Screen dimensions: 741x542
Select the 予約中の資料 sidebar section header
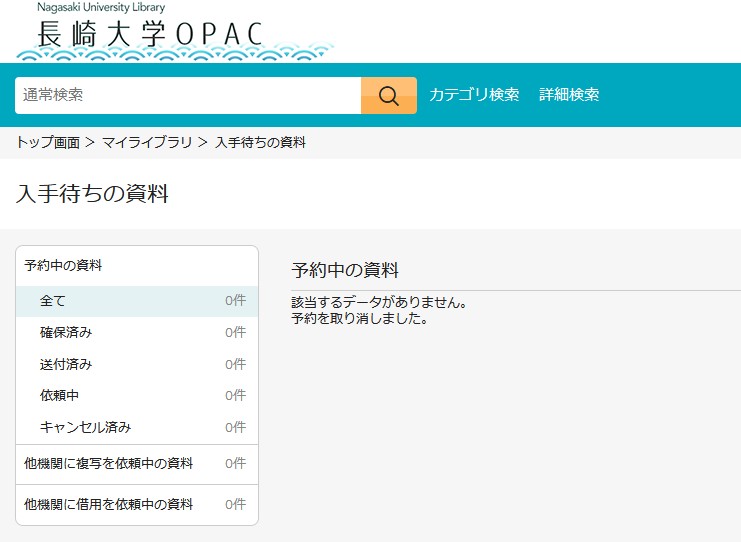(63, 266)
